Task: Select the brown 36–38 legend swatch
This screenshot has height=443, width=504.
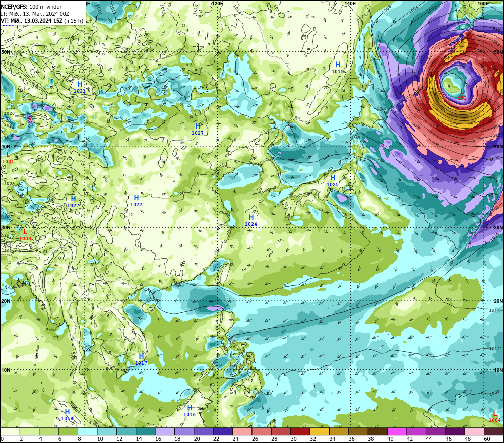Action: pos(358,431)
